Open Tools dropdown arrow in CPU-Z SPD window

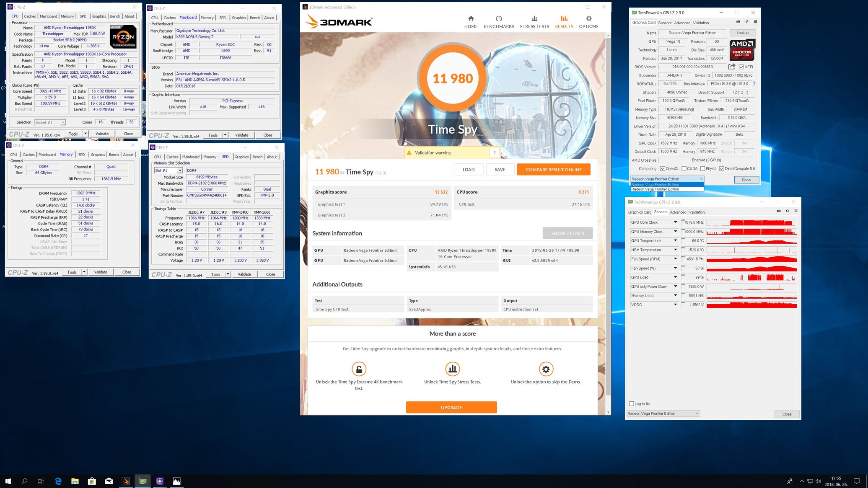coord(228,274)
